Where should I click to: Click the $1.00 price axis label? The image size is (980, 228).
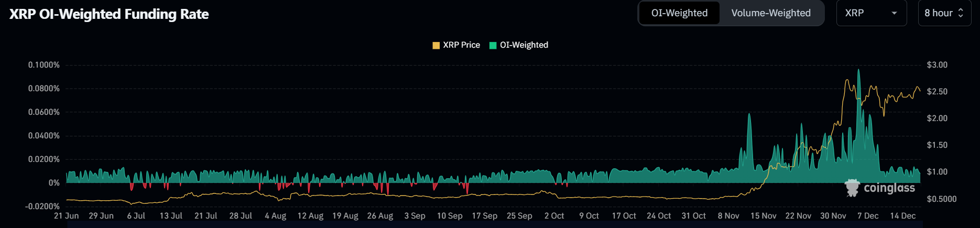coord(937,172)
